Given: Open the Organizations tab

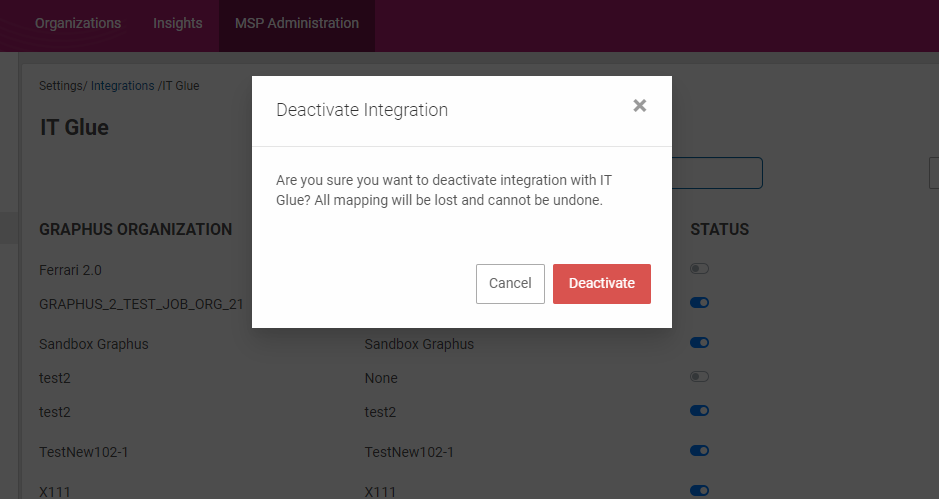Looking at the screenshot, I should point(78,23).
